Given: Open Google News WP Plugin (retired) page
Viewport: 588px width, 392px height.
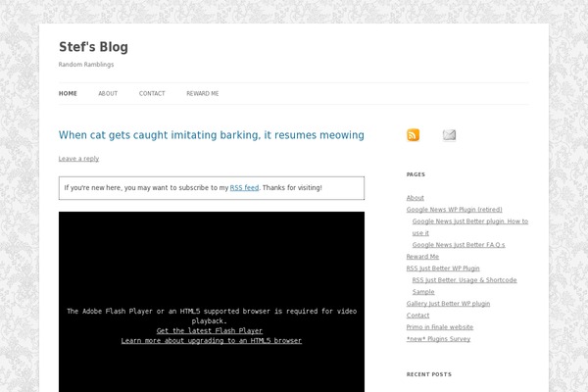Looking at the screenshot, I should point(454,210).
